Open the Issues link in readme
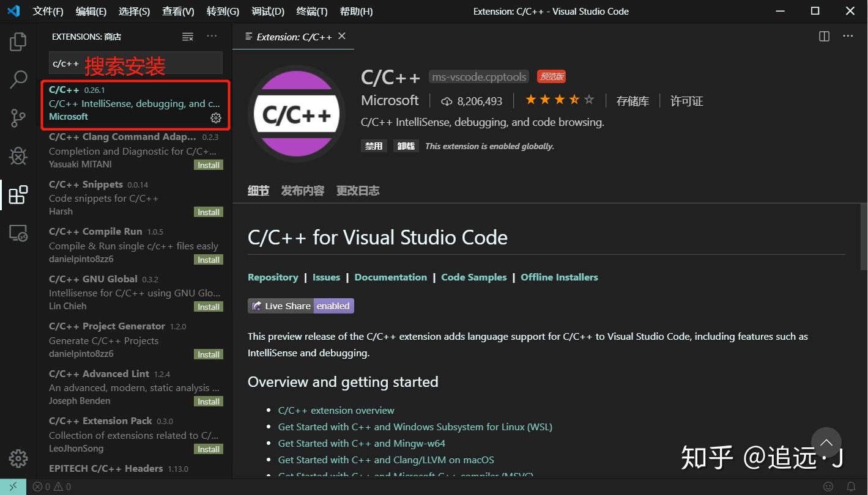This screenshot has width=868, height=495. pos(326,277)
